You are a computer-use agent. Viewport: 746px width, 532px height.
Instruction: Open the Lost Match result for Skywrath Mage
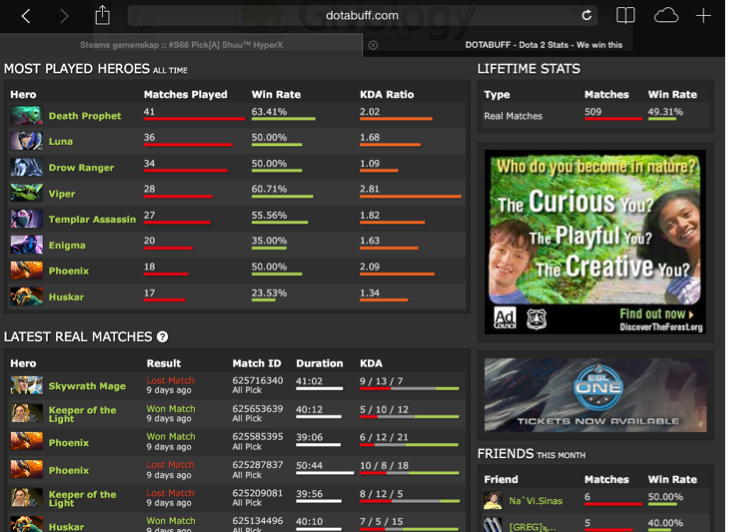pos(170,381)
